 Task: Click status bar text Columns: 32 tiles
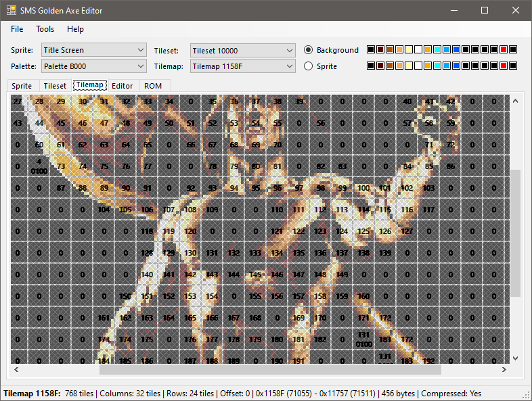[x=130, y=394]
